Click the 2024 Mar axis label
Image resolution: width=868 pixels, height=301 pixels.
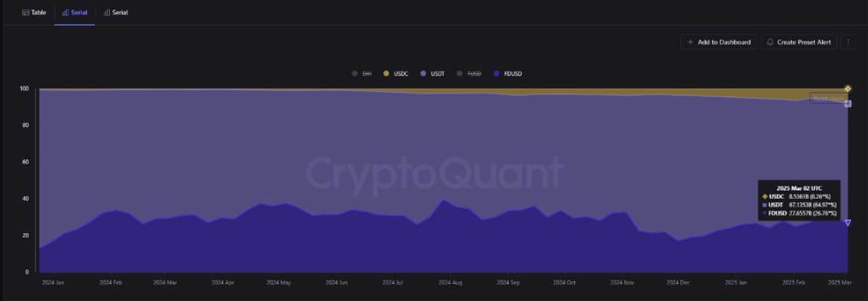pyautogui.click(x=164, y=282)
